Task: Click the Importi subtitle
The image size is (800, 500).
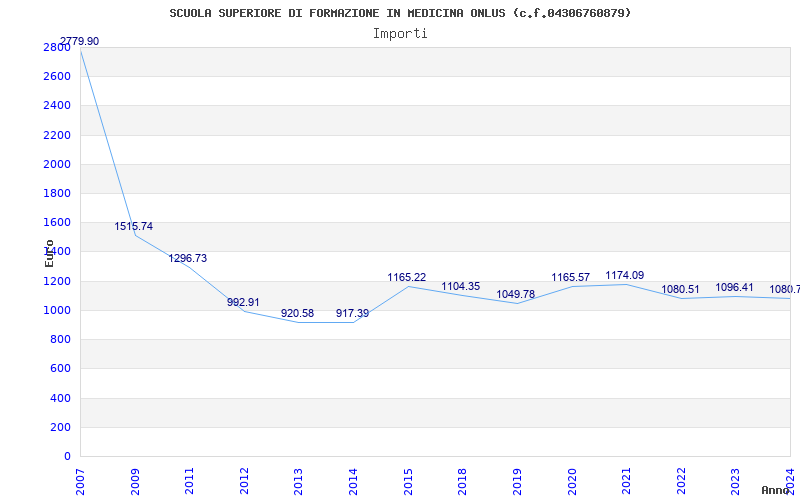Action: tap(400, 34)
